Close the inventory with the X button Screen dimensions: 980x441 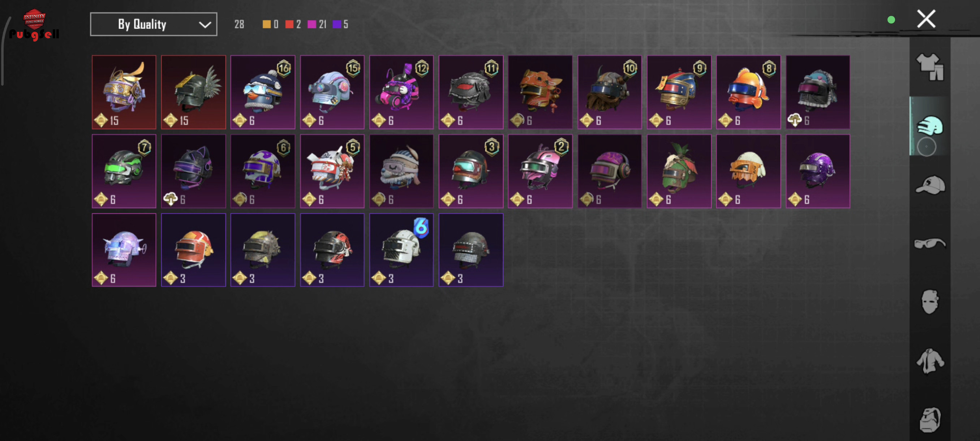pos(926,19)
